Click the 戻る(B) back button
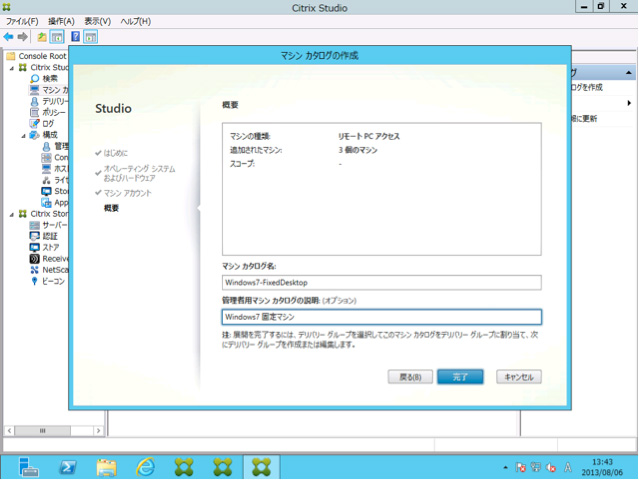Screen dimensions: 639x480 (410, 377)
